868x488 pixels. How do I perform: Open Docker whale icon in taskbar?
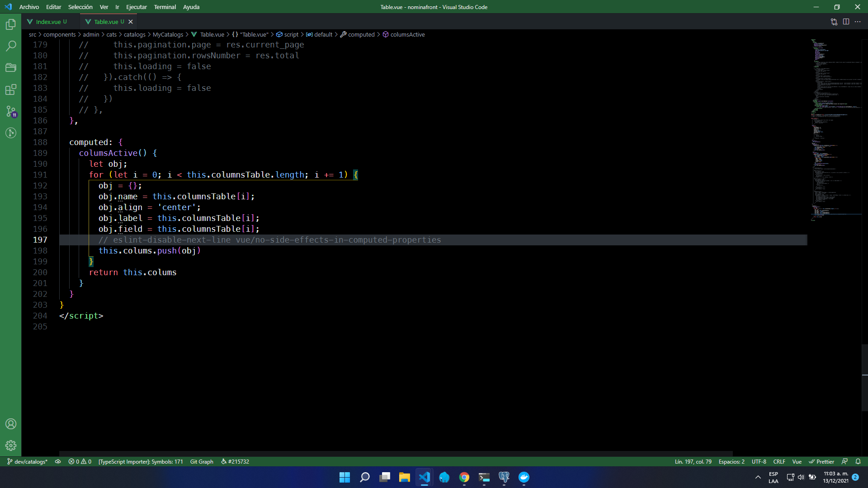click(524, 477)
